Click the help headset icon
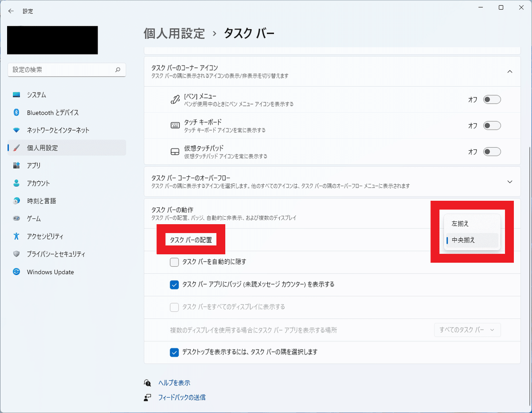This screenshot has width=532, height=413. click(148, 383)
